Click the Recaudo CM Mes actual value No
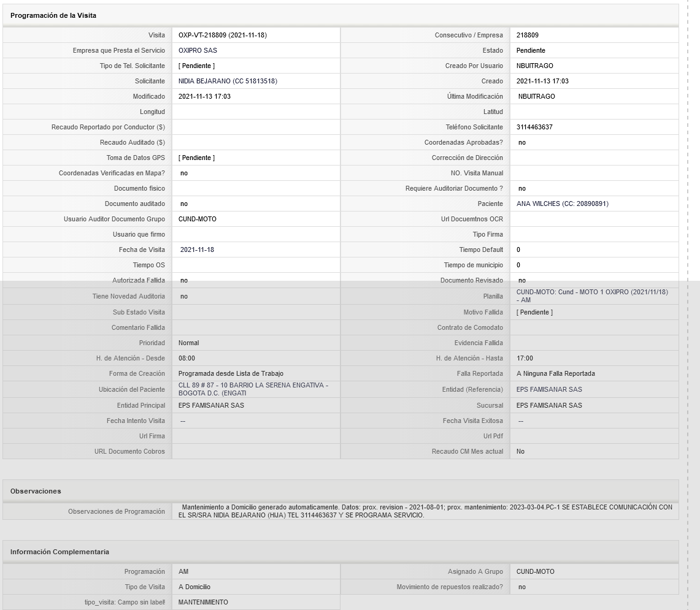The width and height of the screenshot is (700, 610). click(520, 452)
